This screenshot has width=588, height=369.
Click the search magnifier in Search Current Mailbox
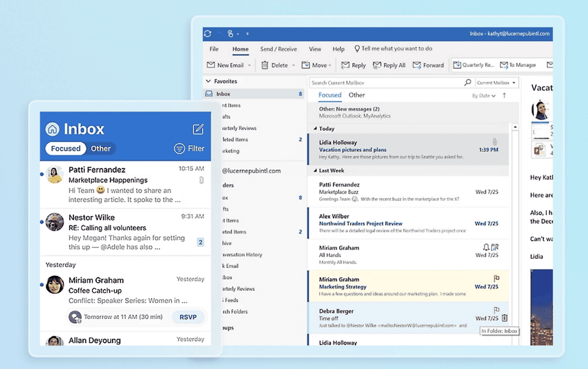point(467,82)
